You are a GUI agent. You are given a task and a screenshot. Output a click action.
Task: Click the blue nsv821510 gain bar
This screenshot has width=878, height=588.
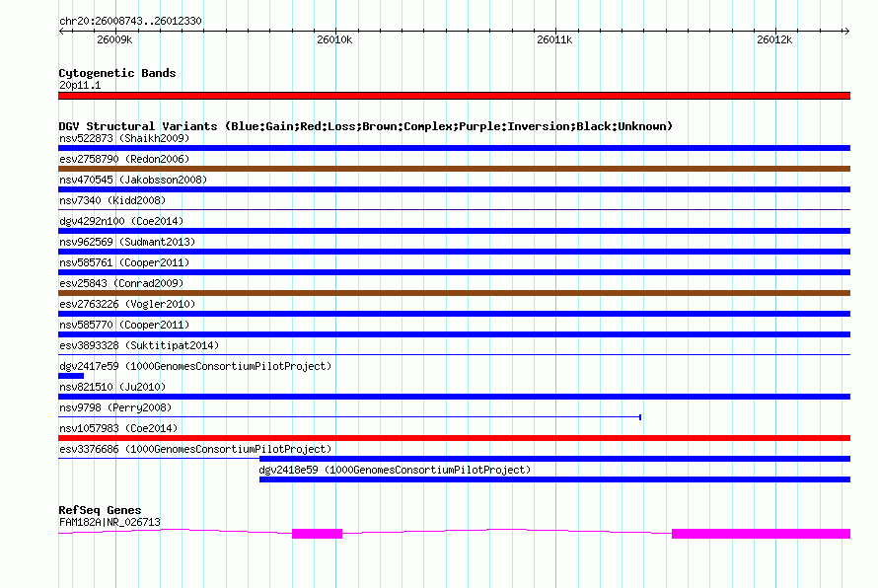(454, 397)
